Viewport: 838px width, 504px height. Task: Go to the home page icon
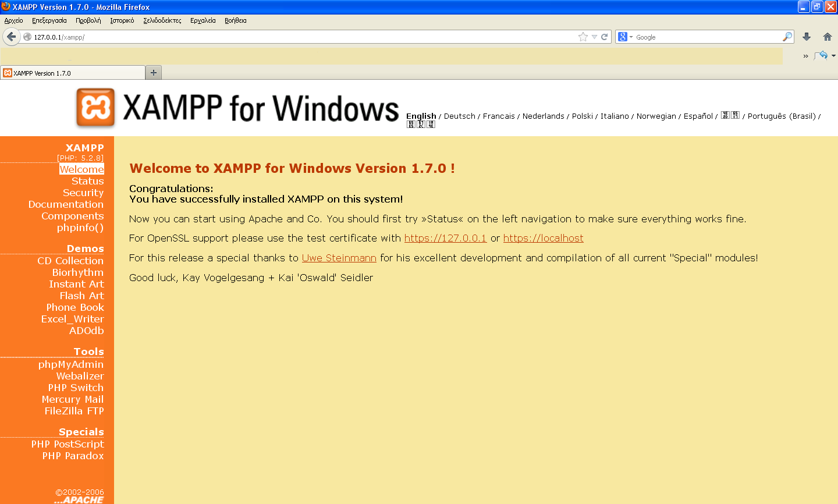tap(828, 37)
